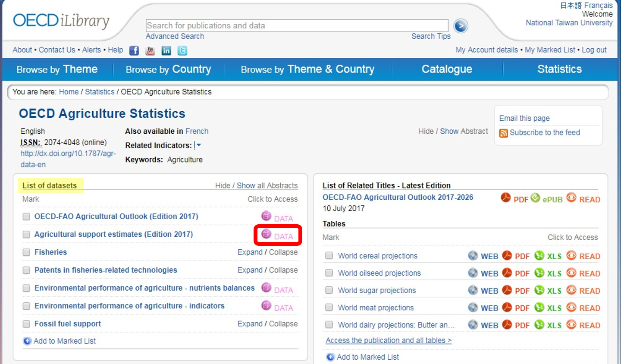Viewport: 621px width, 364px height.
Task: Access the publication and all tables
Action: click(389, 340)
